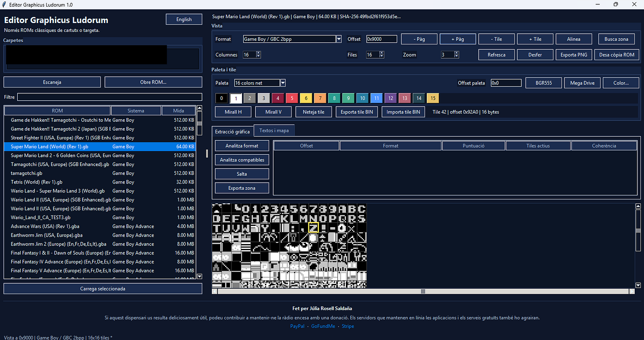Click the Files spinner arrows
The image size is (644, 340).
382,55
